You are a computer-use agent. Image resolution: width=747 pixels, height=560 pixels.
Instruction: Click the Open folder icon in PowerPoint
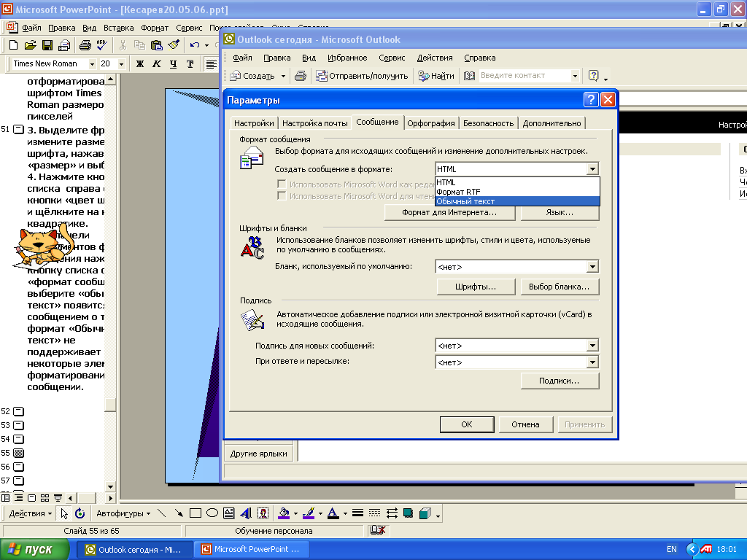pyautogui.click(x=30, y=45)
